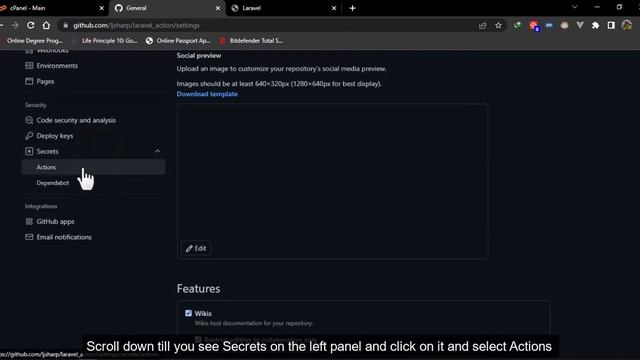Click the Secrets plus-box icon
Viewport: 640px width, 360px height.
tap(29, 151)
